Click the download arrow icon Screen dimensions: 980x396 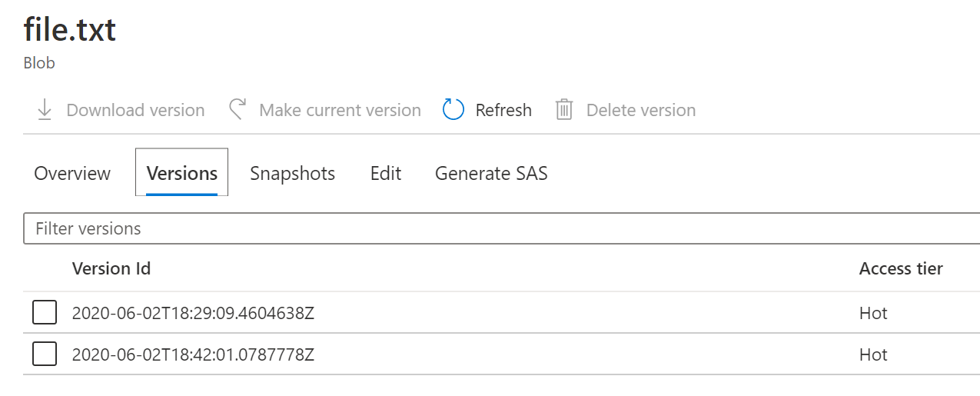[45, 110]
